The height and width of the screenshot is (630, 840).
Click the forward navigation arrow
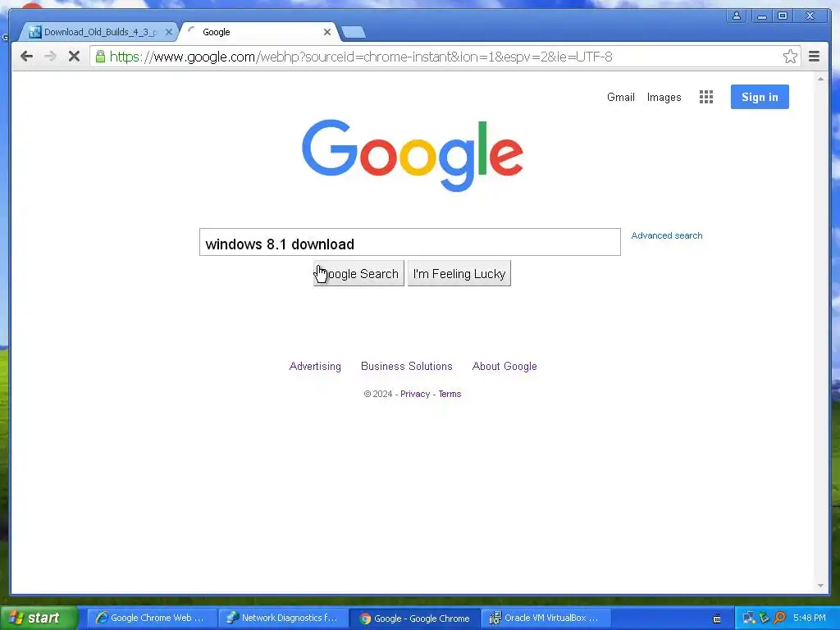(50, 57)
